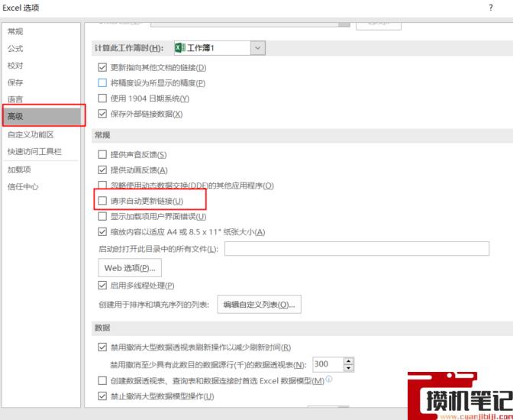Open 自定义功能区 settings
Viewport: 513px width, 420px height.
click(31, 134)
